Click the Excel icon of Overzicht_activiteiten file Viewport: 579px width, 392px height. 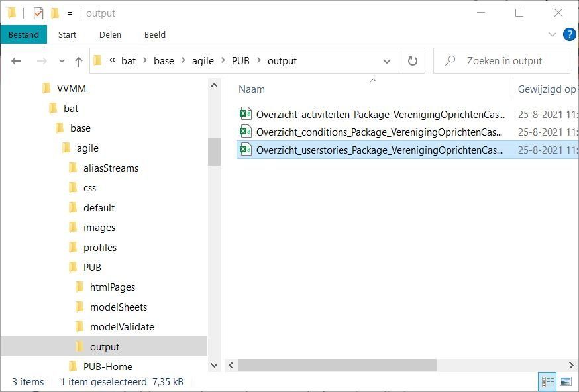(246, 113)
